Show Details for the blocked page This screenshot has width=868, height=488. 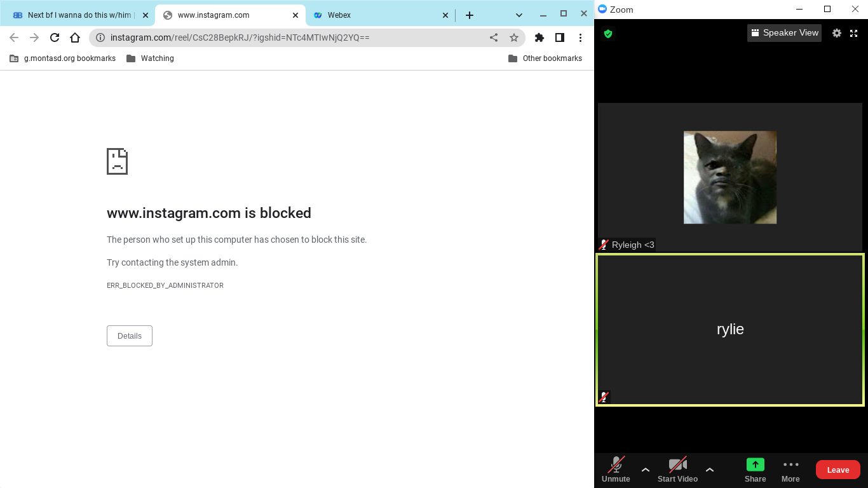coord(130,336)
